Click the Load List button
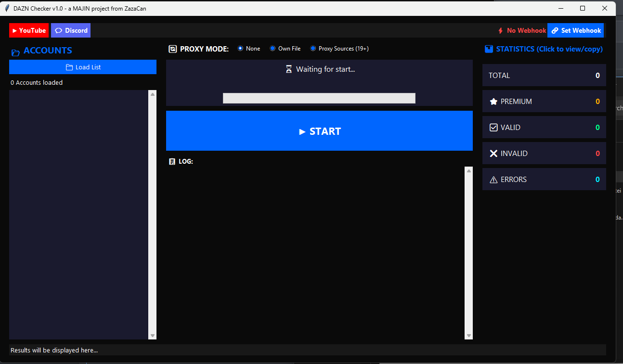623x364 pixels. coord(83,67)
